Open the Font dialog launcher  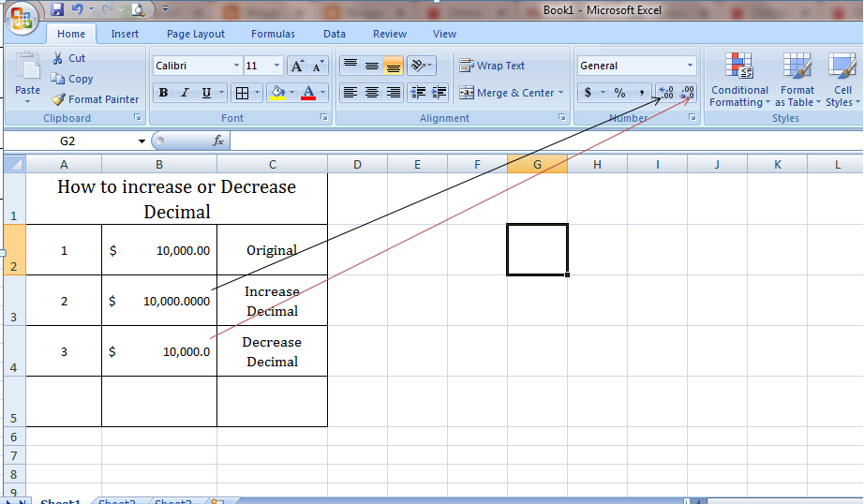pos(324,117)
